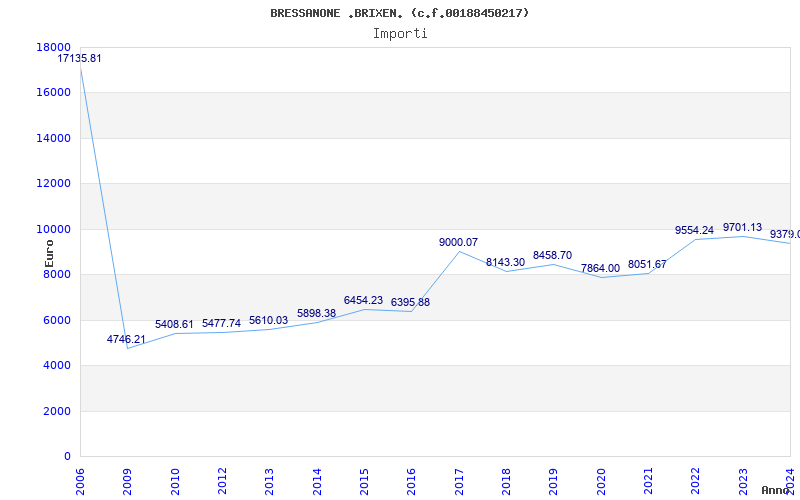Click the 2010 x-axis year label
Image resolution: width=800 pixels, height=500 pixels.
[x=175, y=482]
